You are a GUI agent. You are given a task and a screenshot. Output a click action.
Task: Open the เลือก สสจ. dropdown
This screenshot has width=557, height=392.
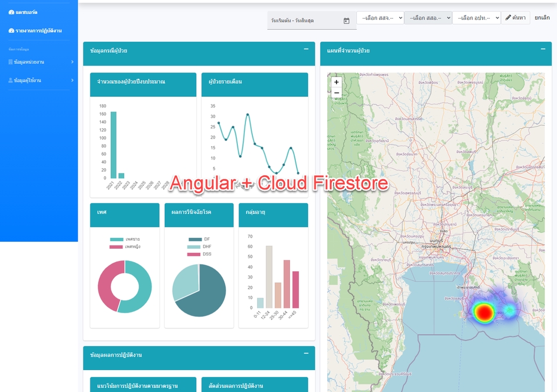380,18
